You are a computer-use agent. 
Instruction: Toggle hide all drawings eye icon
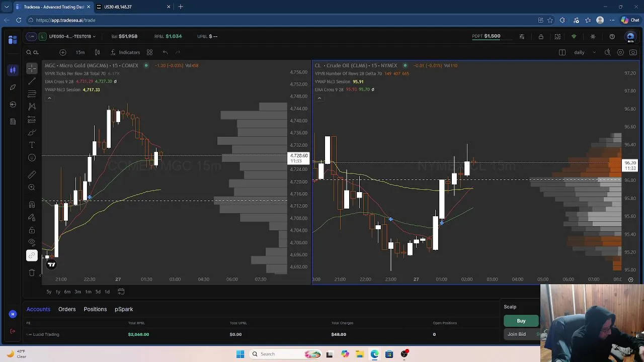point(32,242)
